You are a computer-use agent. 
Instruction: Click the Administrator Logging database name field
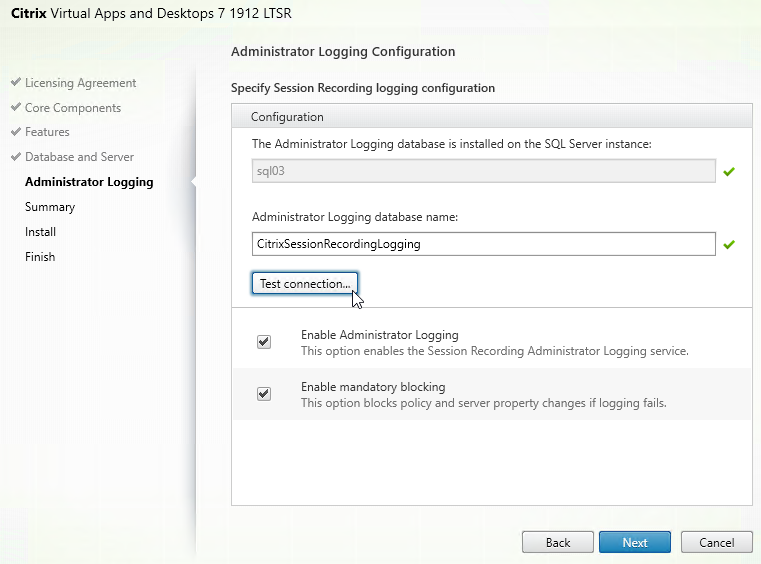tap(483, 244)
